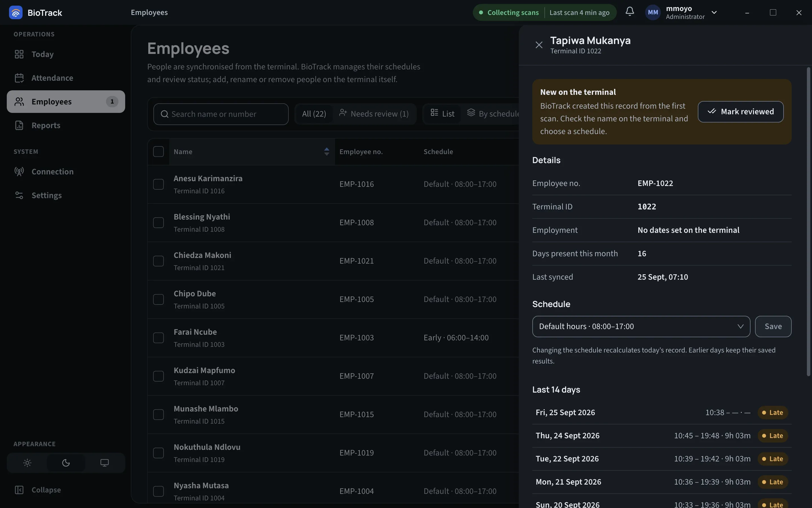
Task: Select the Blessing Nyathi row checkbox
Action: [158, 222]
